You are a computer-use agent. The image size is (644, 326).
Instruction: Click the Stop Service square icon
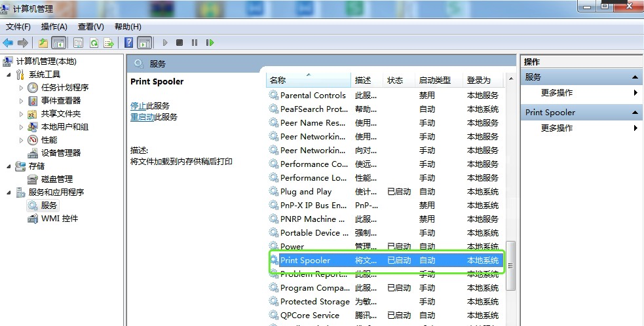[180, 43]
